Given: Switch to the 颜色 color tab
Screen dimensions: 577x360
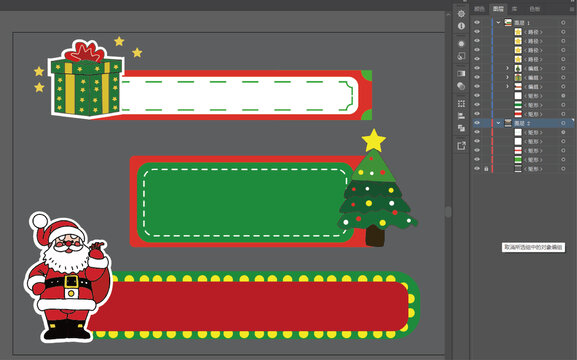Looking at the screenshot, I should pyautogui.click(x=479, y=9).
